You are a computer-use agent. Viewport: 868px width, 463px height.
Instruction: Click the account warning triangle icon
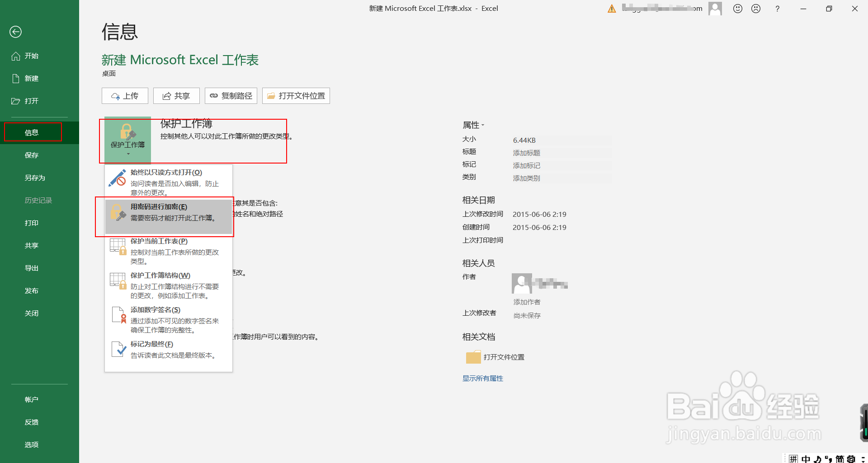coord(612,9)
